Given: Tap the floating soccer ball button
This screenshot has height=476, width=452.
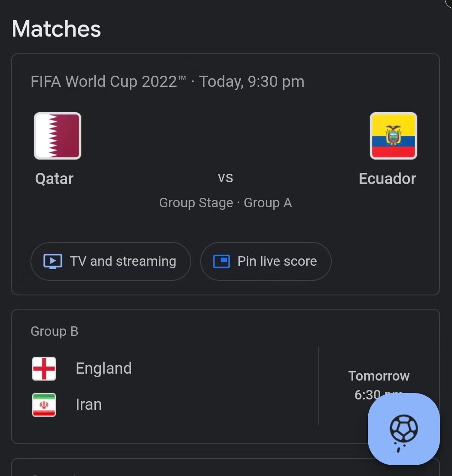Looking at the screenshot, I should pos(404,429).
